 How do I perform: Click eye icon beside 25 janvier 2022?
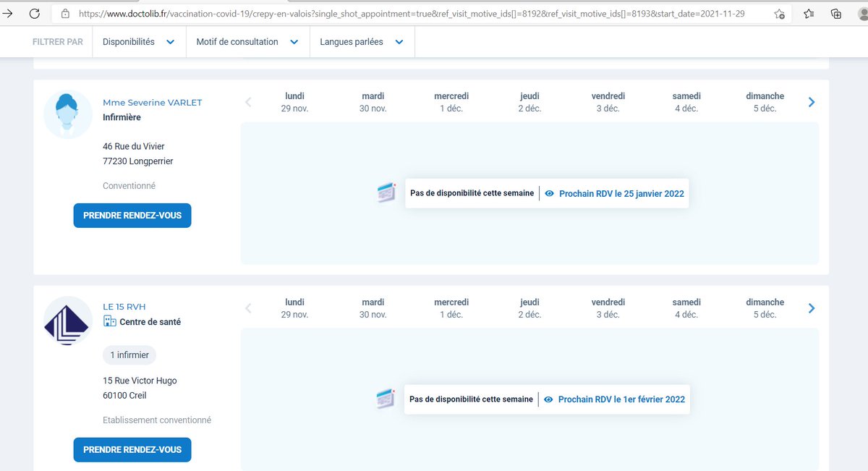550,194
